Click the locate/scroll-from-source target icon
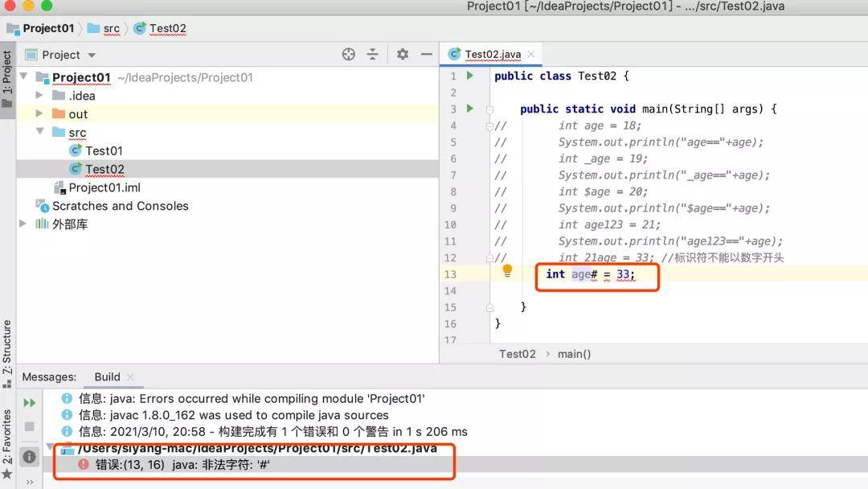Viewport: 868px width, 489px height. coord(348,54)
